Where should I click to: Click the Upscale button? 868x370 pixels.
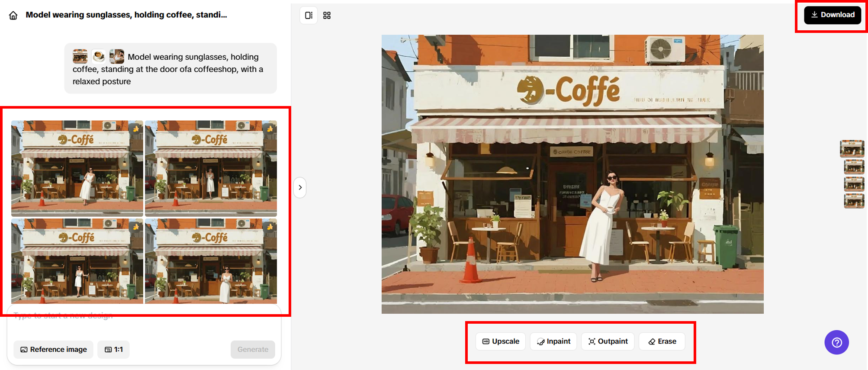pos(501,341)
